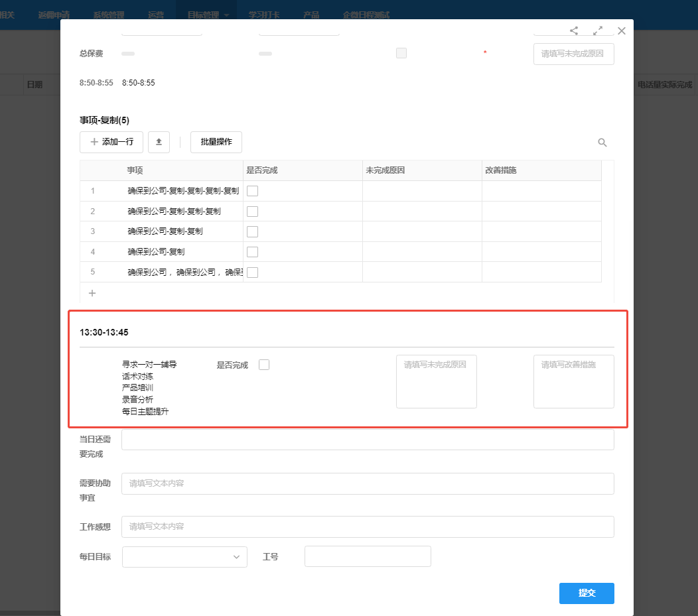Screen dimensions: 698x616
Task: Select the 每日目标 combo box
Action: [184, 556]
